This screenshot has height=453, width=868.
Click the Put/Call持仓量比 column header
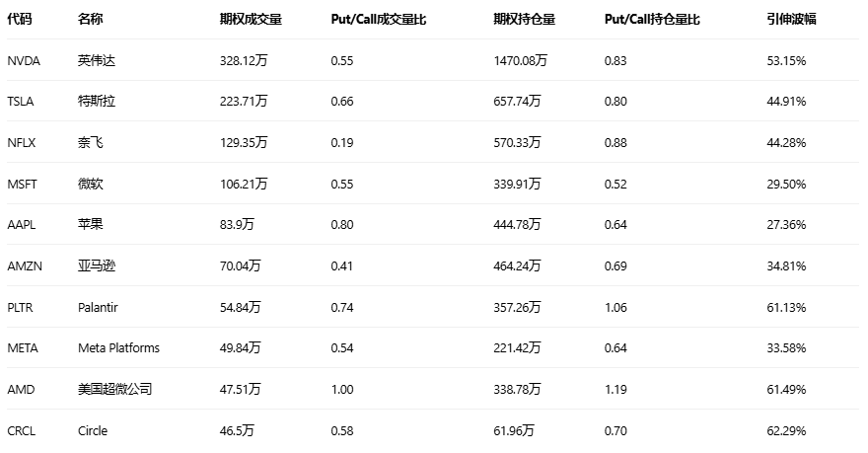652,19
